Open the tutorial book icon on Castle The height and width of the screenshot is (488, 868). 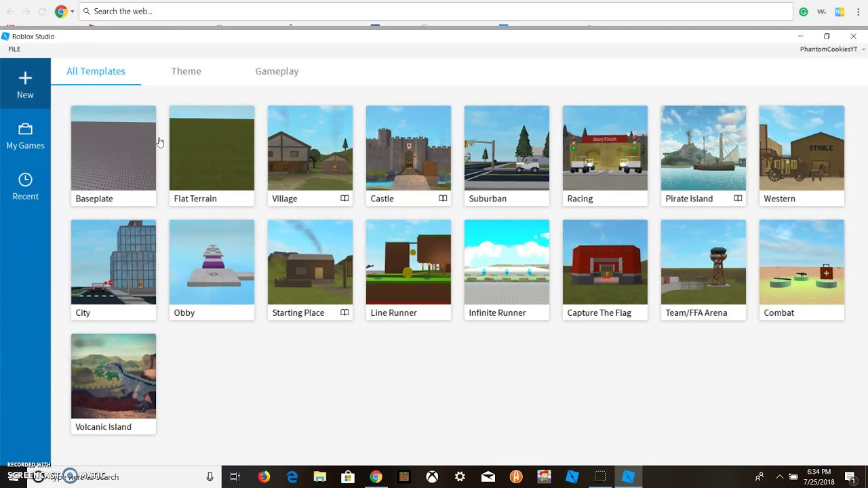443,199
